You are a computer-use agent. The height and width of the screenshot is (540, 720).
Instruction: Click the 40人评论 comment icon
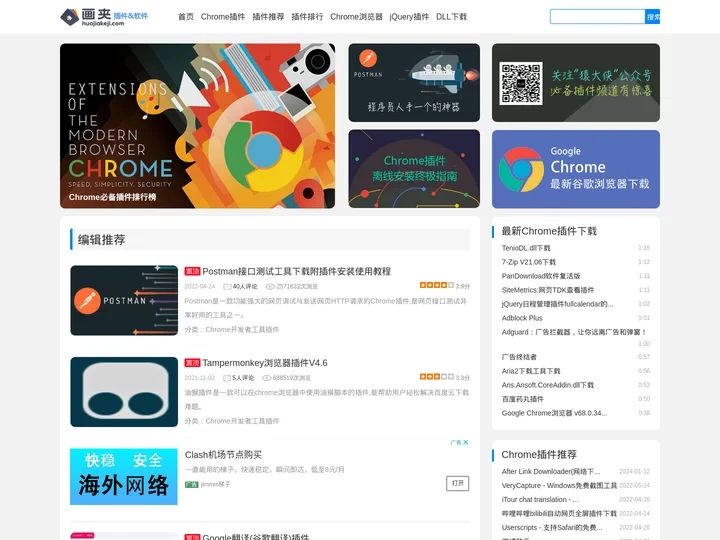(227, 287)
